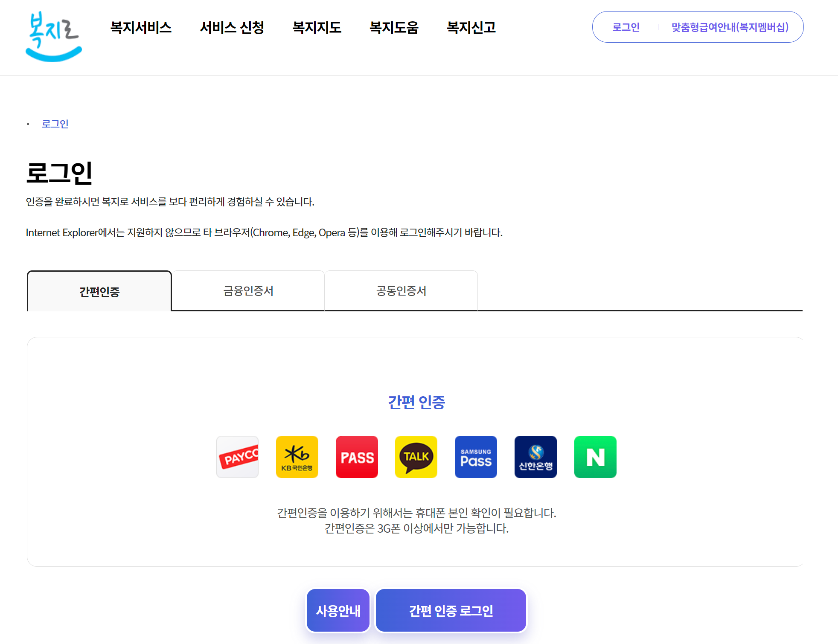838x644 pixels.
Task: Switch to the 간편인증 tab
Action: [x=99, y=291]
